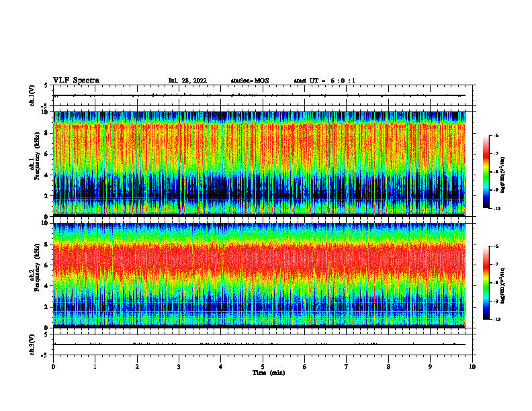
Task: Click the ch.3 voltage waveform trace
Action: [259, 345]
